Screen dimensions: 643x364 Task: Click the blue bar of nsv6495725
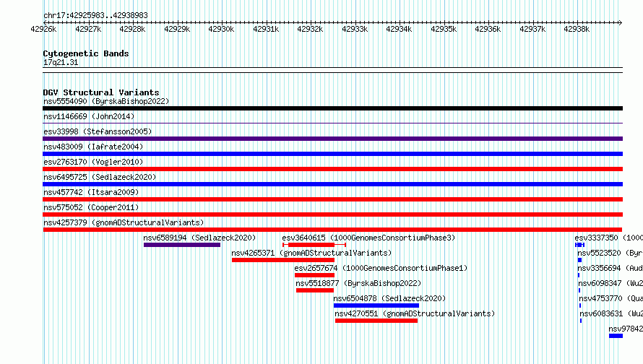click(x=332, y=184)
